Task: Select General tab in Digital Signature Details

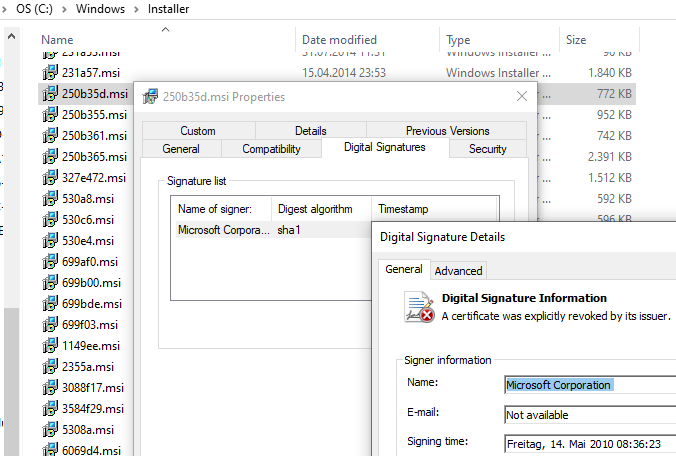Action: (x=404, y=269)
